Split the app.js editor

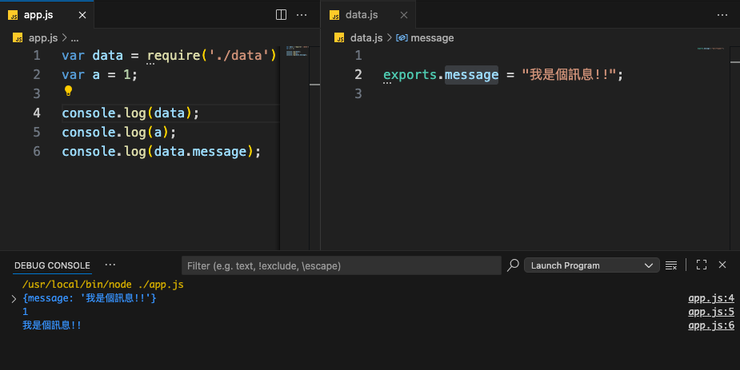(281, 15)
